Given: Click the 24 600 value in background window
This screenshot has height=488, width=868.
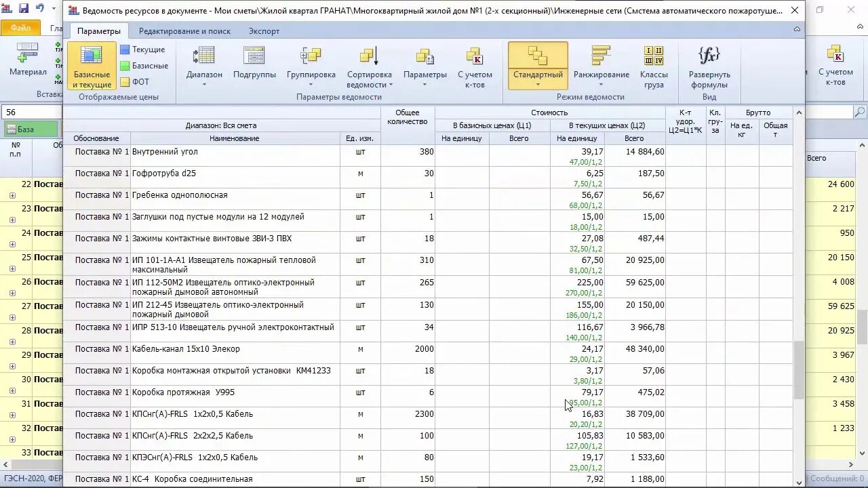Looking at the screenshot, I should tap(841, 184).
